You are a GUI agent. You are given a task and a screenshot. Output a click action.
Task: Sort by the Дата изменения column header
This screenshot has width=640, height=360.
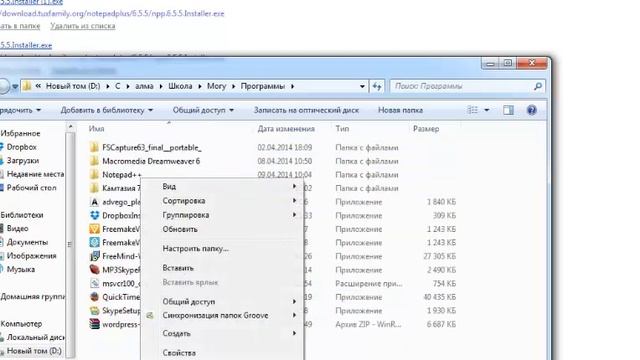tap(286, 129)
